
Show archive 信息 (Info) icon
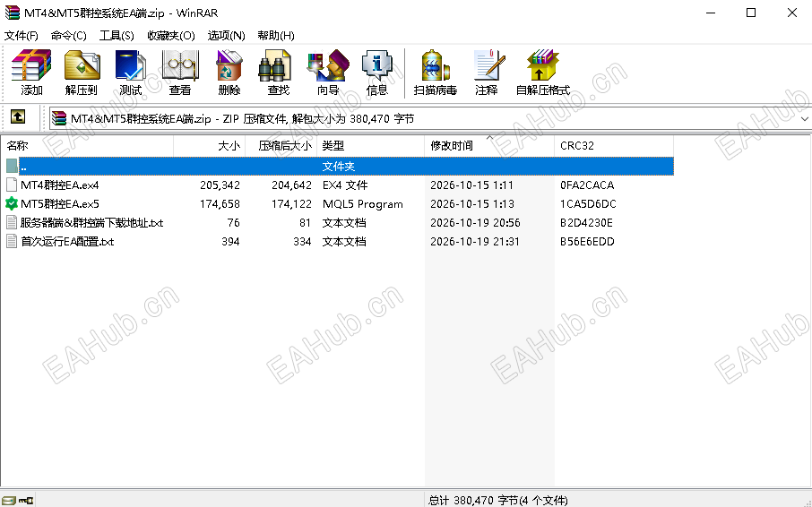[x=377, y=65]
